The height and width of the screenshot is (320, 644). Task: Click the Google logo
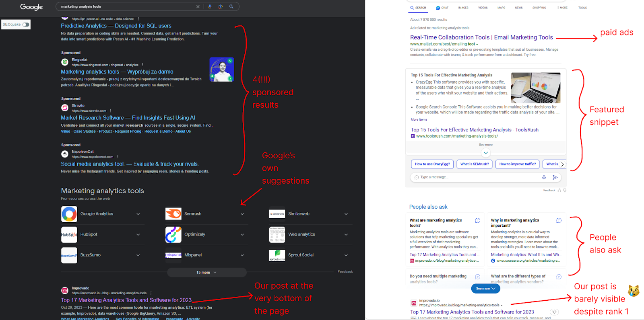(x=31, y=7)
